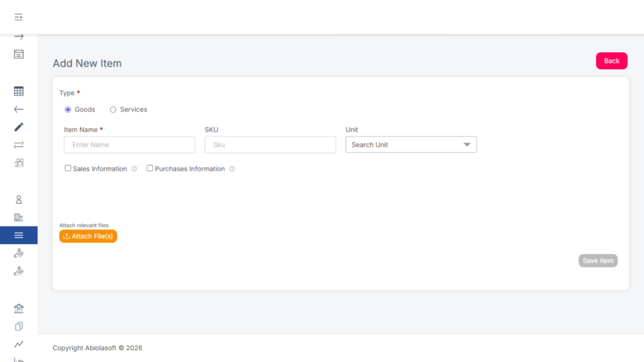Image resolution: width=644 pixels, height=362 pixels.
Task: Click the office building sidebar icon
Action: click(19, 217)
